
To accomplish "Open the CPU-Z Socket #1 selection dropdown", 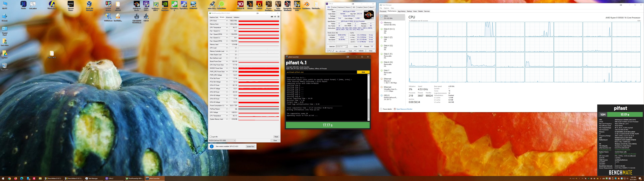I will [342, 47].
